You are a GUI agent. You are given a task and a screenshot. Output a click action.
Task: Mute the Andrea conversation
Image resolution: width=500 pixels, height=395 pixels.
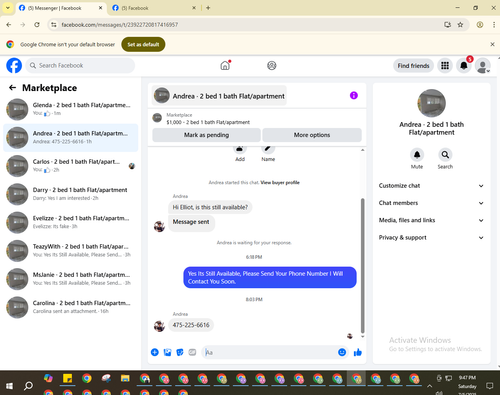tap(417, 155)
